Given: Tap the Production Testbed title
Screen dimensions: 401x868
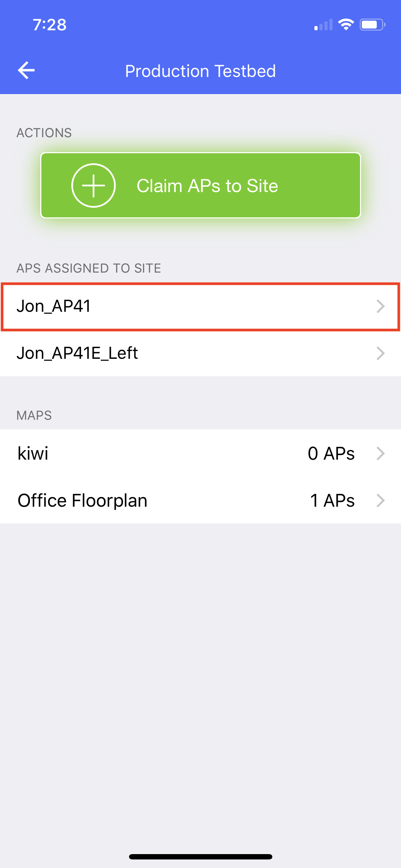Looking at the screenshot, I should pos(200,71).
